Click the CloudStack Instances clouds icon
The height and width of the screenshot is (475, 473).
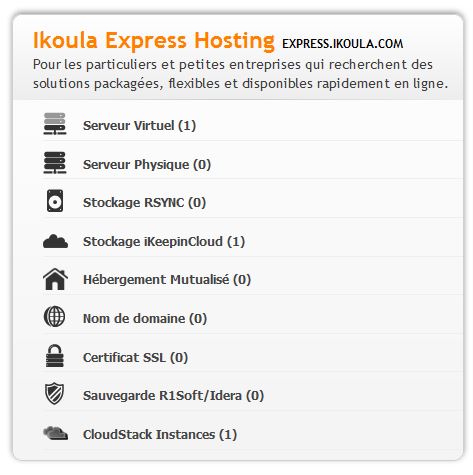click(55, 433)
